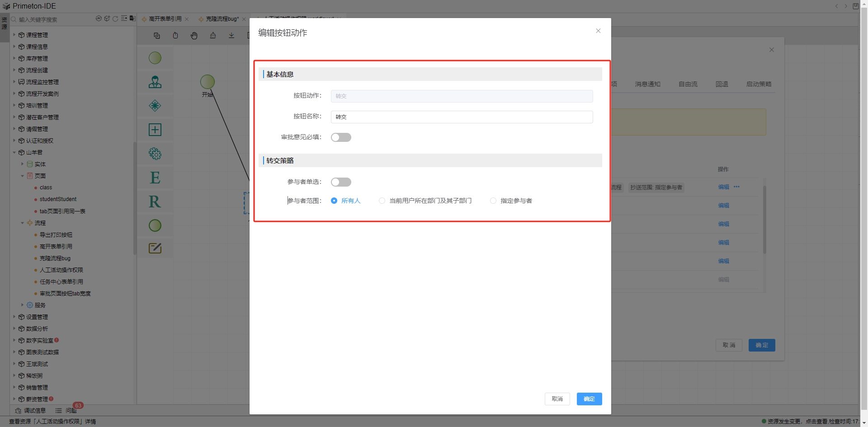The image size is (868, 427).
Task: Activate the hand pan tool in toolbar
Action: (x=194, y=36)
